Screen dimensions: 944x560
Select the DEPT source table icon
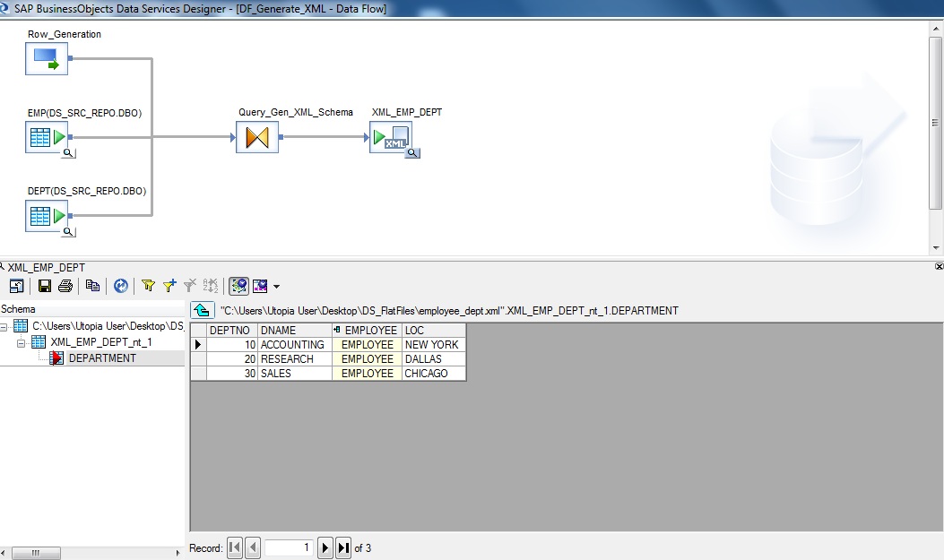(x=47, y=216)
